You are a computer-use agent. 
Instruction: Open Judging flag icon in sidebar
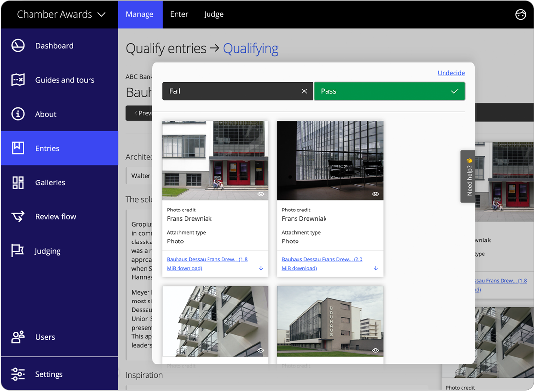18,251
